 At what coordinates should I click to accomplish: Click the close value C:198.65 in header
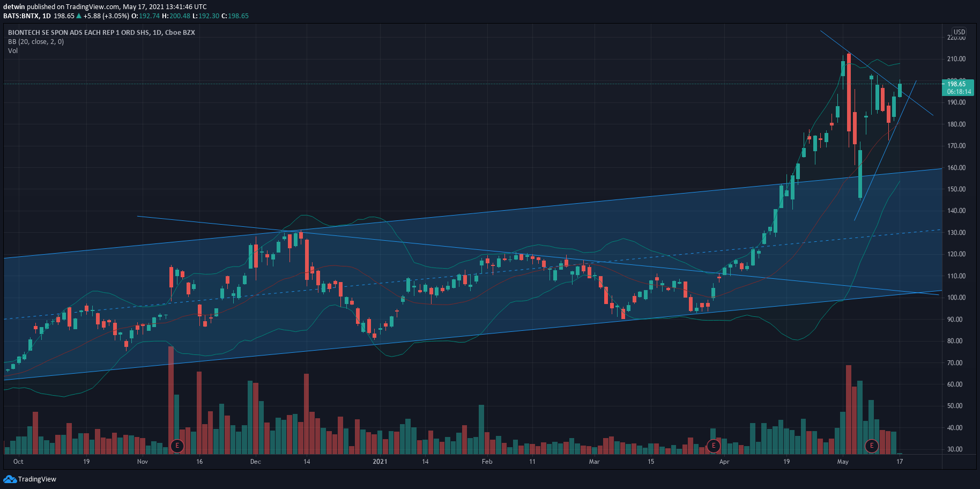click(x=235, y=16)
